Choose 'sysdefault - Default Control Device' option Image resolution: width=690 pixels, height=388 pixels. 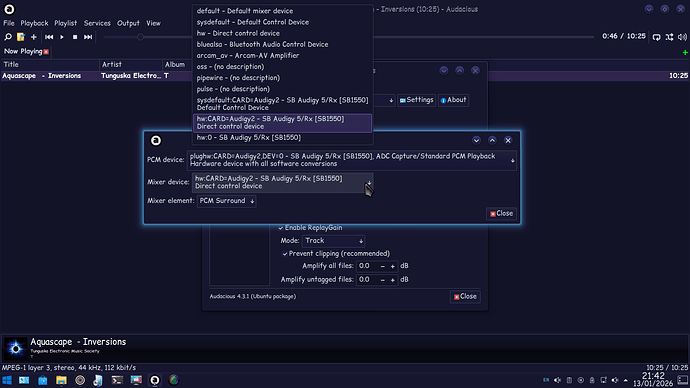283,22
